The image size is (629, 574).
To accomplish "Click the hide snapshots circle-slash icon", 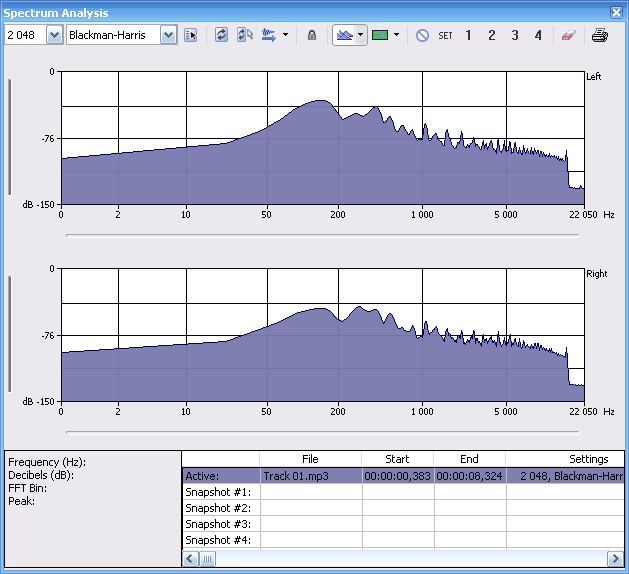I will click(422, 35).
